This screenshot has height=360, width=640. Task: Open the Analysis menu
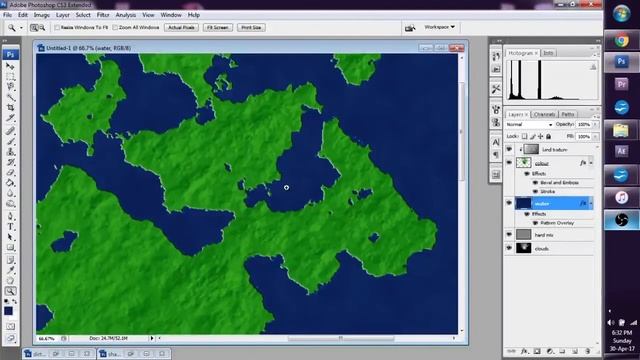pyautogui.click(x=125, y=15)
